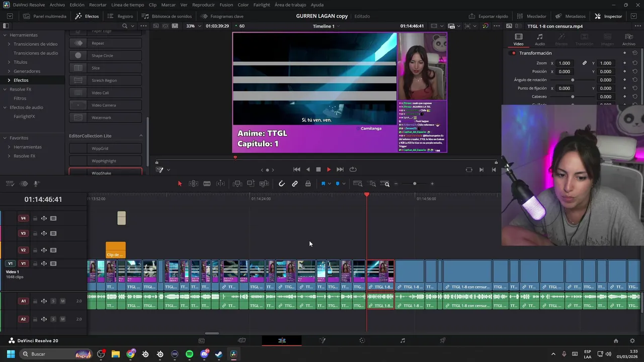
Task: Open marker color dropdown arrow
Action: (x=344, y=184)
